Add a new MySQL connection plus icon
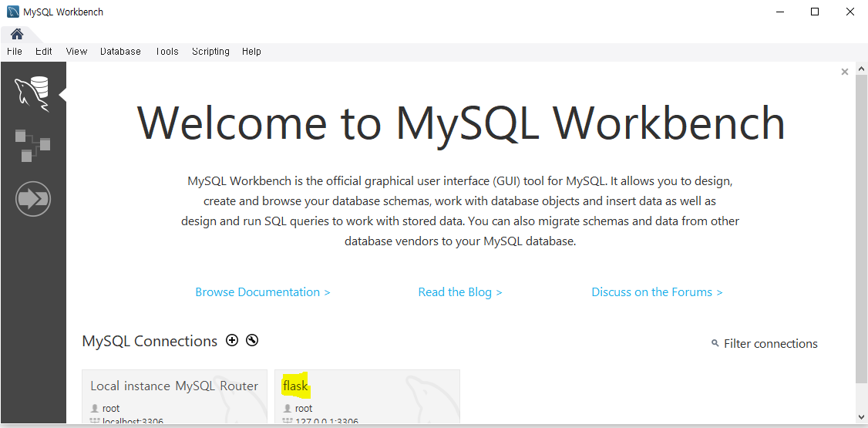 click(232, 341)
